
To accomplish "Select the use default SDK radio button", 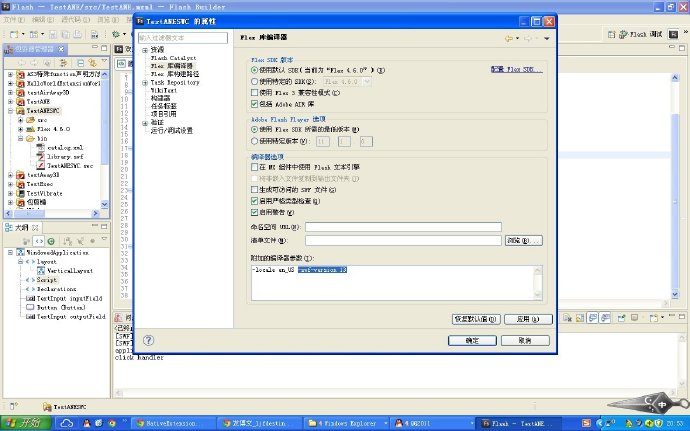I will (254, 70).
